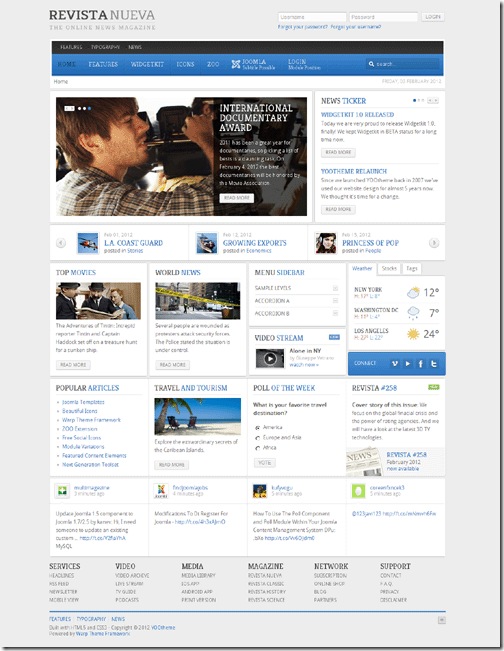Click Read More under Top Movies

(73, 365)
